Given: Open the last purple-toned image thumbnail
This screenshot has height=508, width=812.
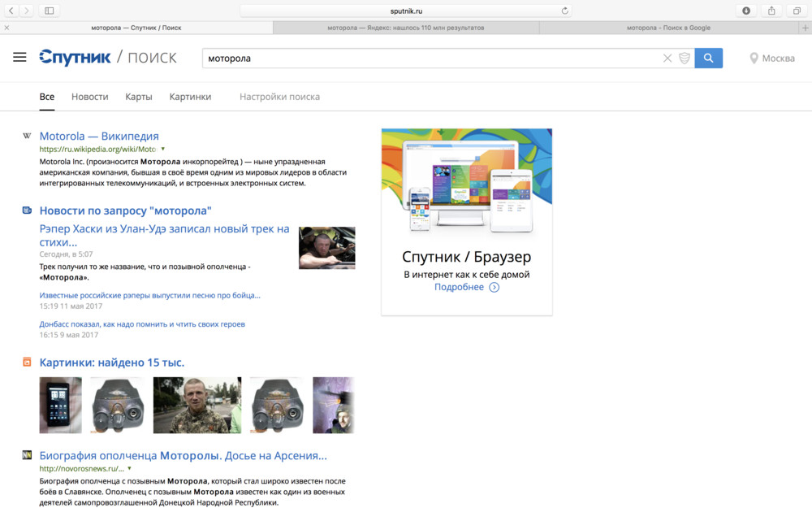Looking at the screenshot, I should [x=334, y=405].
